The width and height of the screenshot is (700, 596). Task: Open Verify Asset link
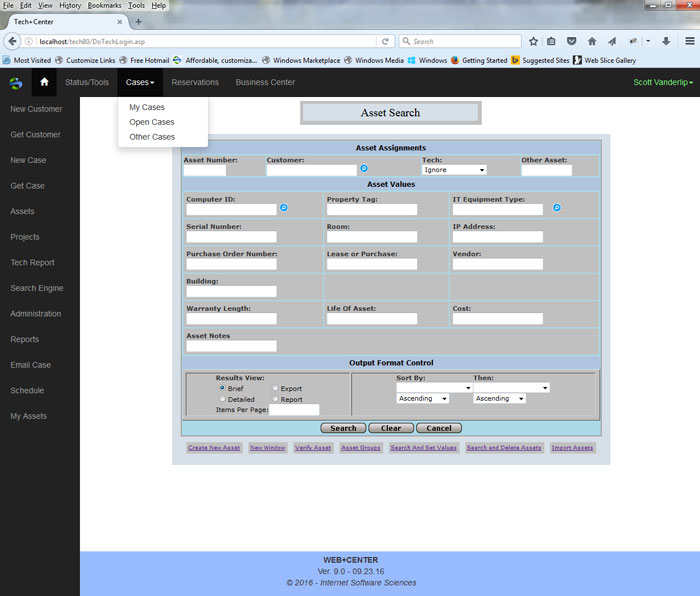pos(312,447)
